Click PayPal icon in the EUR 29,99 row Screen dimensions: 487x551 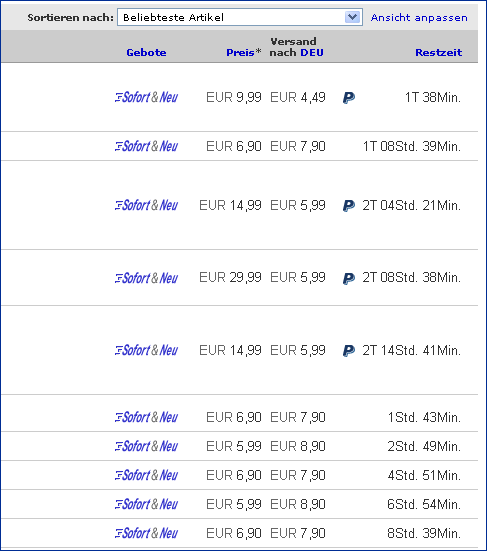[349, 279]
